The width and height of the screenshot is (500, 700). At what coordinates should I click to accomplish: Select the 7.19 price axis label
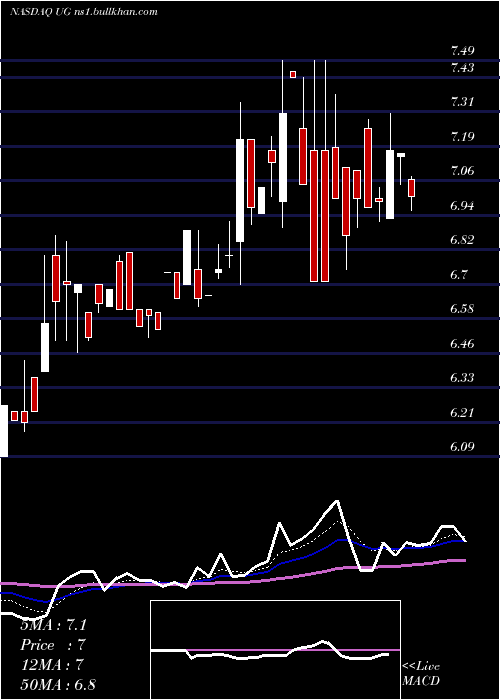pos(462,137)
